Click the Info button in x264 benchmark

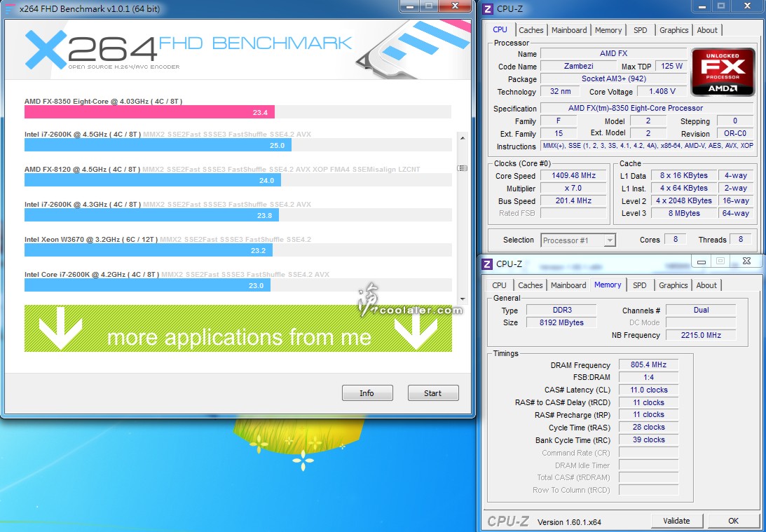coord(367,393)
